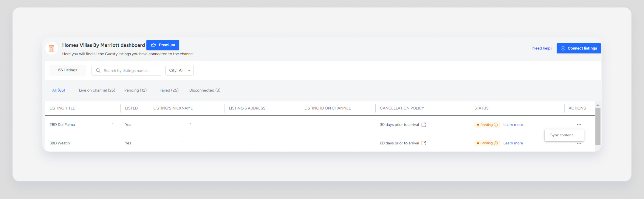Screen dimensions: 644x199
Task: Open the Need help? link
Action: (542, 48)
